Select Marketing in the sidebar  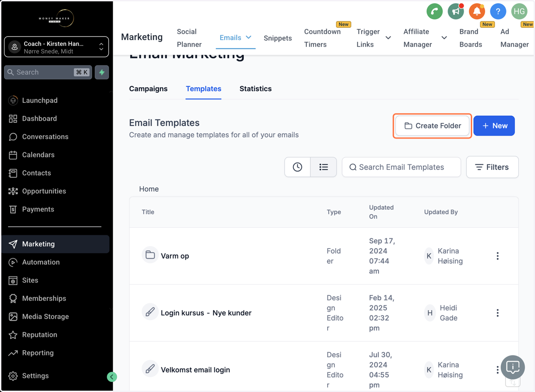click(x=56, y=244)
